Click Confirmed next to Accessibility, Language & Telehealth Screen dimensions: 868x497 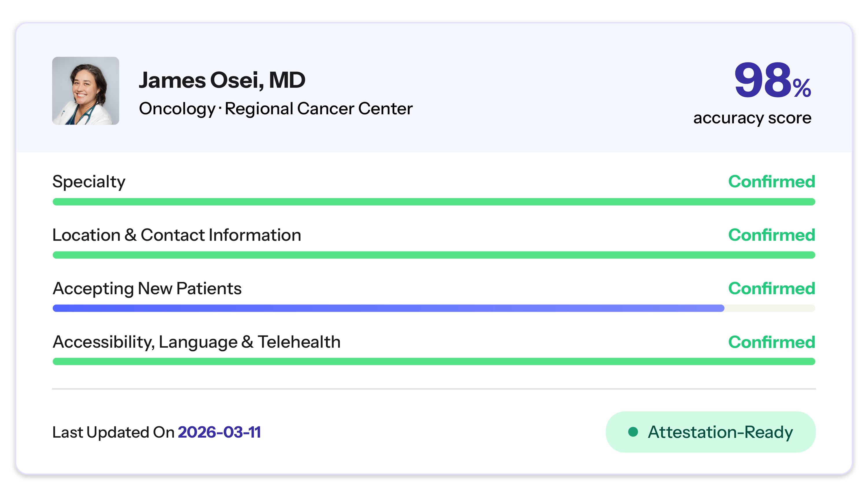[771, 342]
